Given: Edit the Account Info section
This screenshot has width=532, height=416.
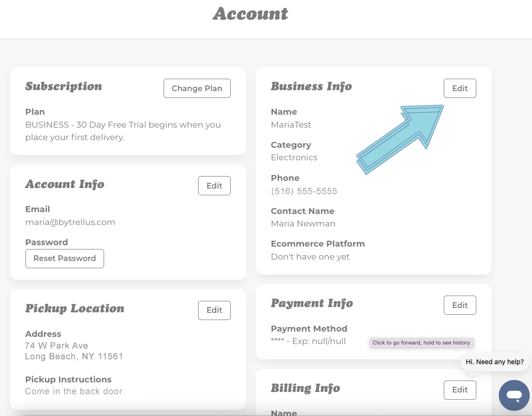Looking at the screenshot, I should [x=214, y=186].
